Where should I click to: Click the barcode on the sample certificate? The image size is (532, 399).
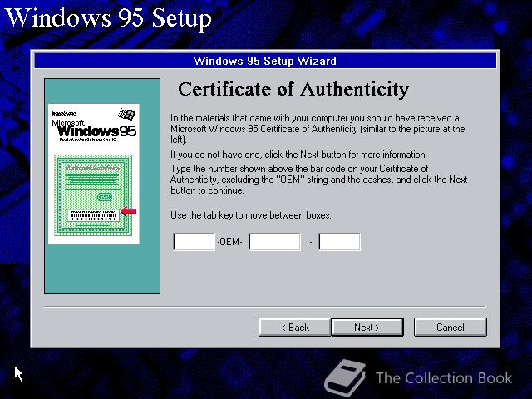click(93, 216)
